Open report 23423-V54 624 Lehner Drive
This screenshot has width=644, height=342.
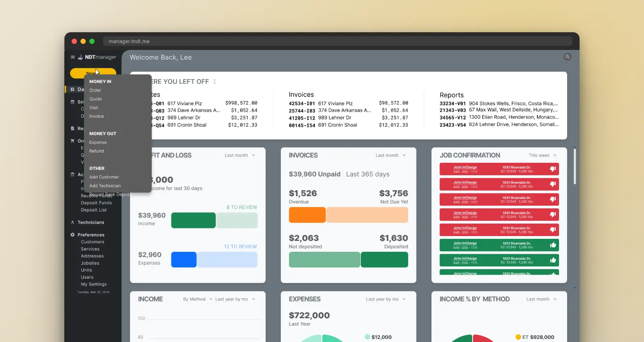(x=499, y=125)
